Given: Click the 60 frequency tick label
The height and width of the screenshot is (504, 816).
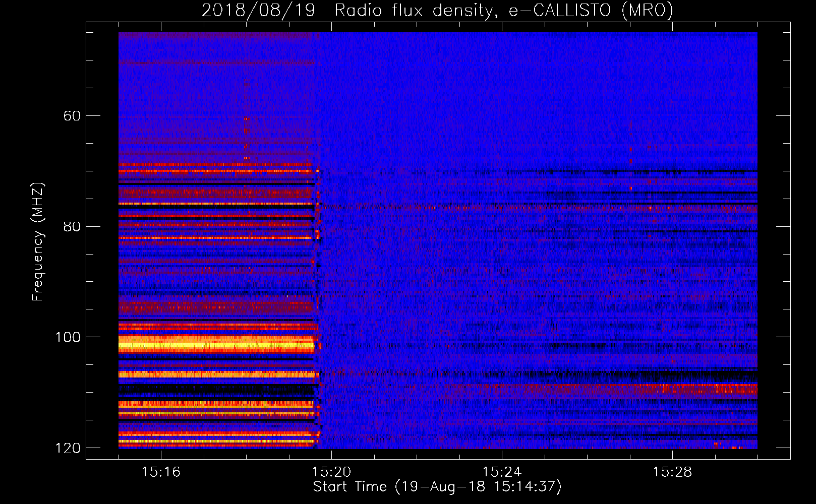Looking at the screenshot, I should 72,116.
